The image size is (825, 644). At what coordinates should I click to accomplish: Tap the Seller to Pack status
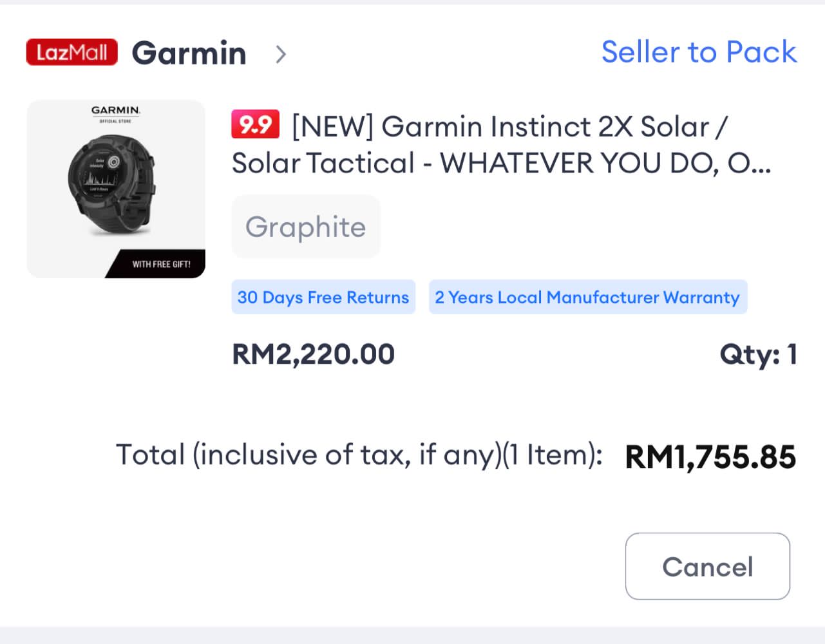pos(699,52)
